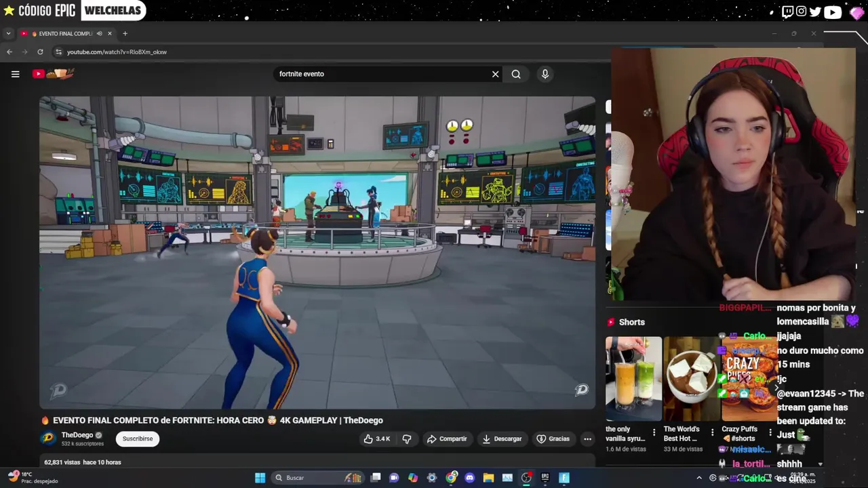Open Settings gear on the taskbar
Image resolution: width=868 pixels, height=488 pixels.
click(432, 478)
